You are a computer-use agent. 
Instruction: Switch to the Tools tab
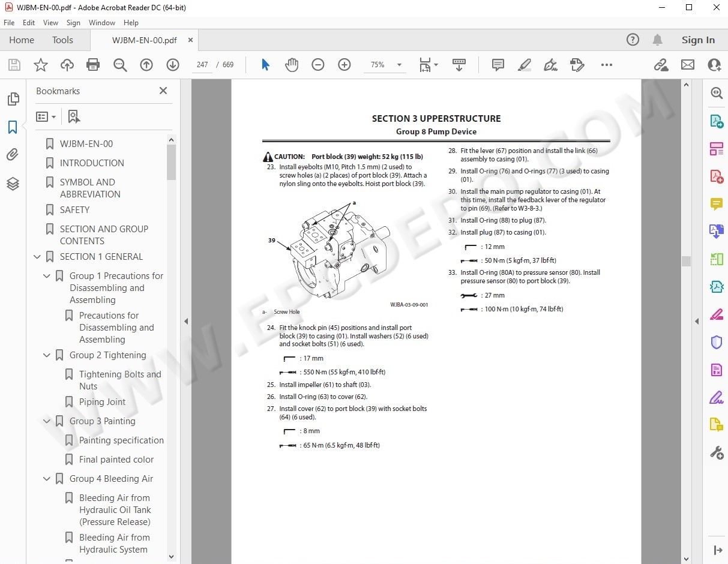[x=62, y=40]
